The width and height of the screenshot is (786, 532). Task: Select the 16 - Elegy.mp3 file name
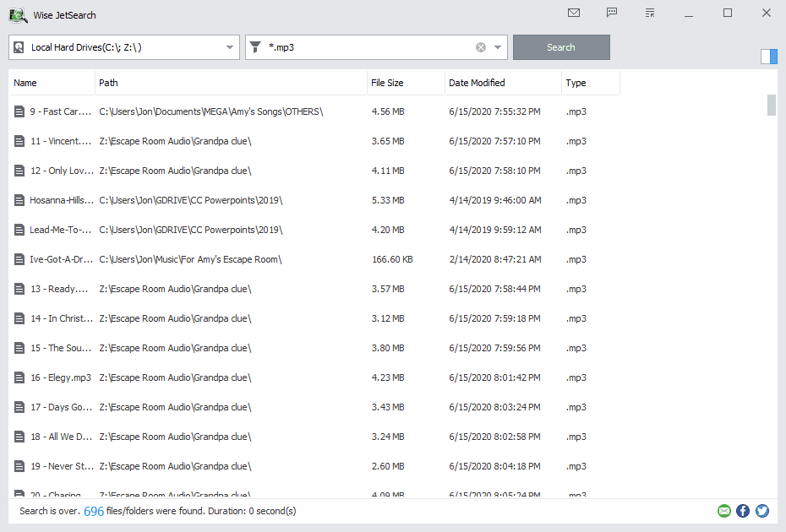[x=61, y=377]
